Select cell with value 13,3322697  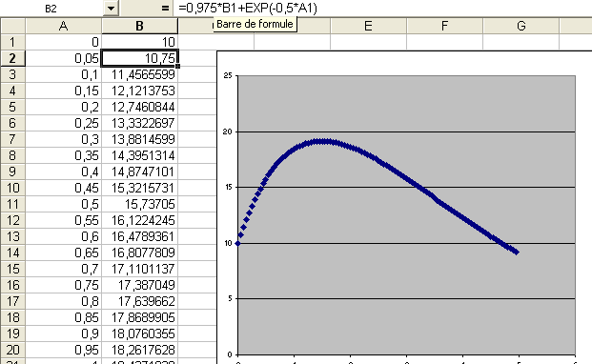[x=140, y=123]
